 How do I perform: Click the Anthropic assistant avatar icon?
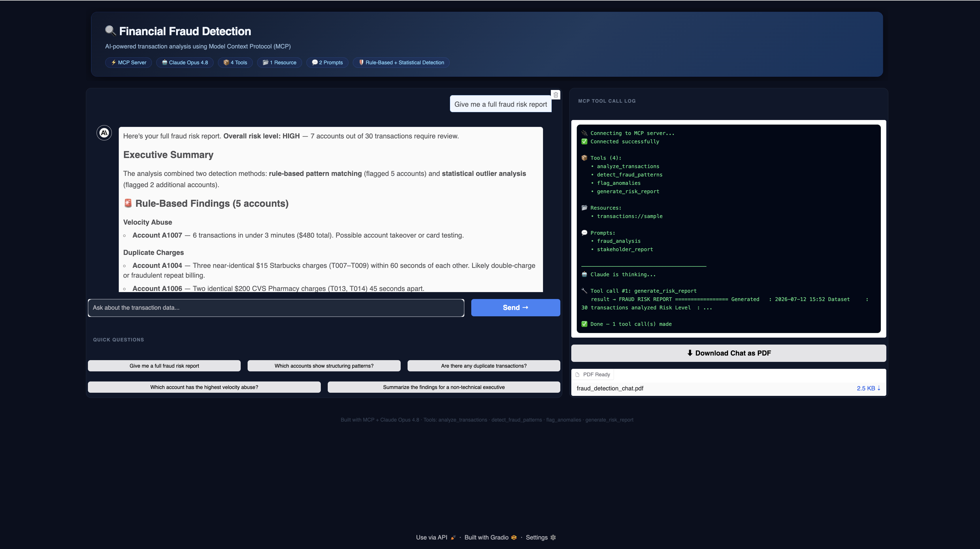[x=104, y=133]
